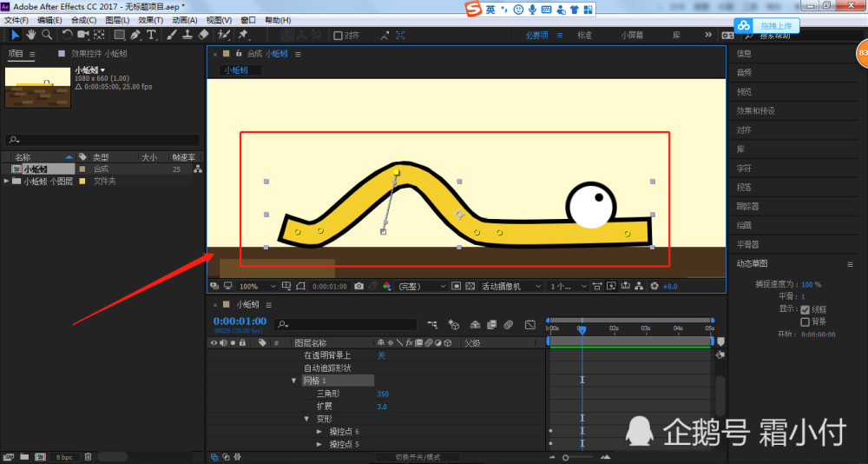The image size is (868, 464).
Task: Expand the 小蚯蚓 个图层 folder
Action: pyautogui.click(x=7, y=182)
